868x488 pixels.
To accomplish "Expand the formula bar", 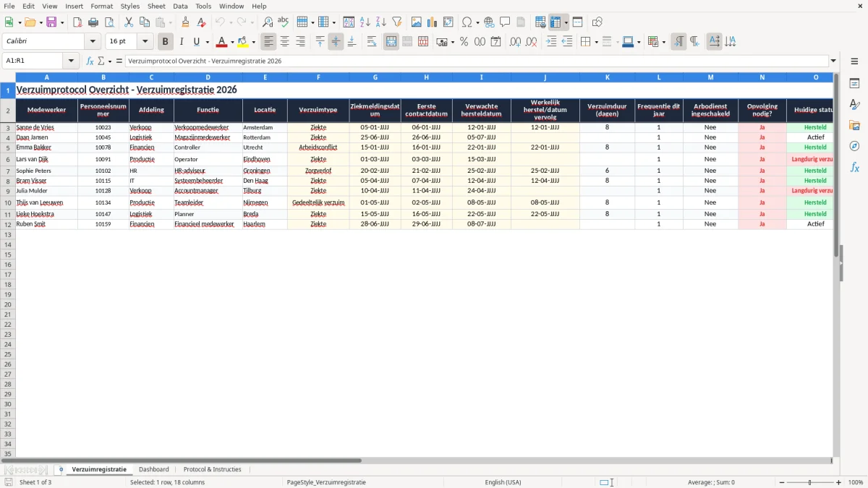I will 833,61.
